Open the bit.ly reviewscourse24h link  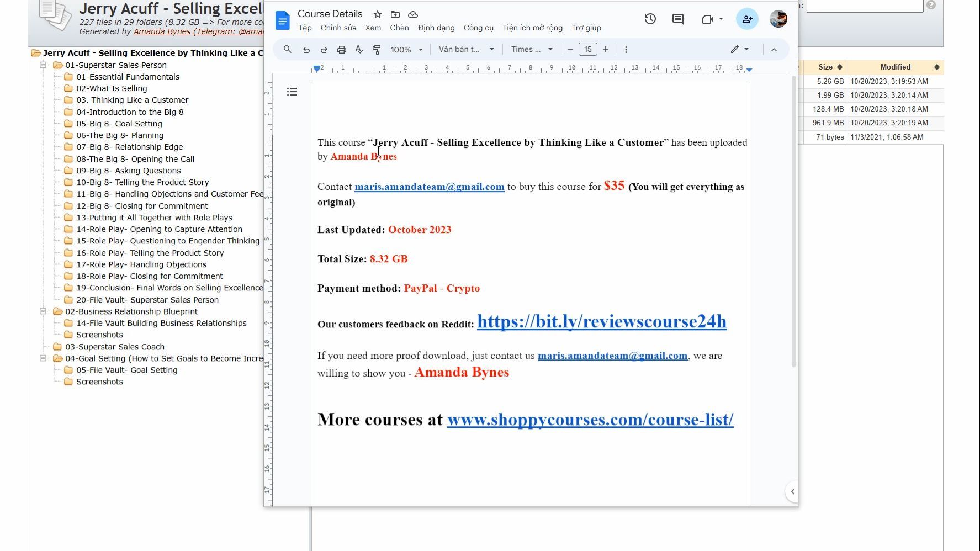[602, 321]
